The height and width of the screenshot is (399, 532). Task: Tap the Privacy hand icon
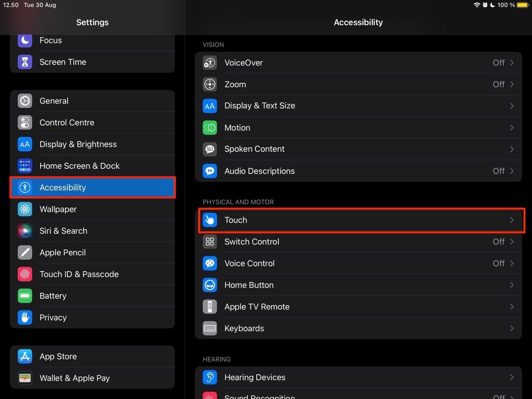(x=25, y=317)
